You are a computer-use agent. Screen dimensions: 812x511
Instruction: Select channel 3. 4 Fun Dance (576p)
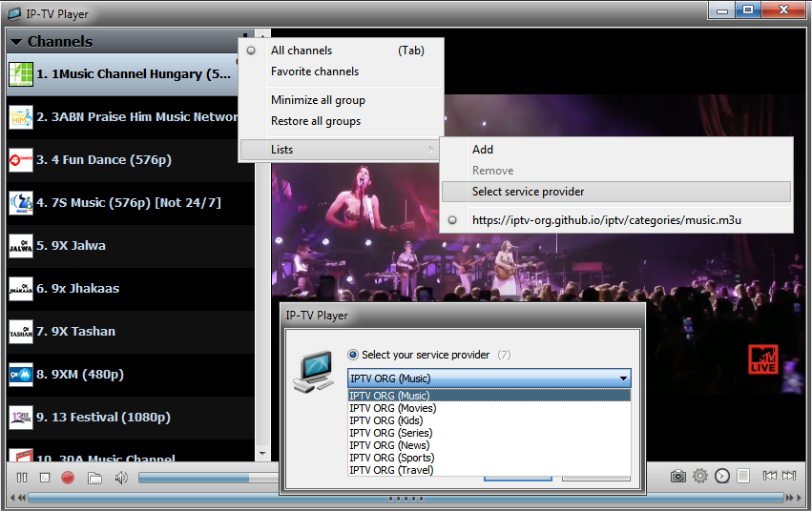tap(131, 160)
